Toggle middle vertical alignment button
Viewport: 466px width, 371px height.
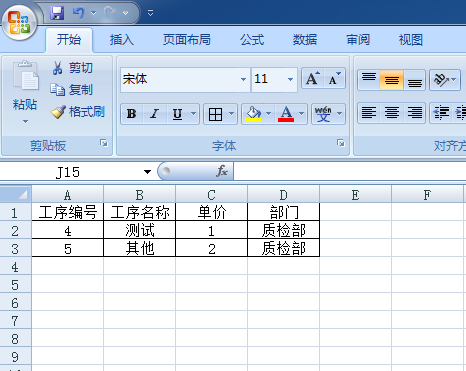point(391,80)
